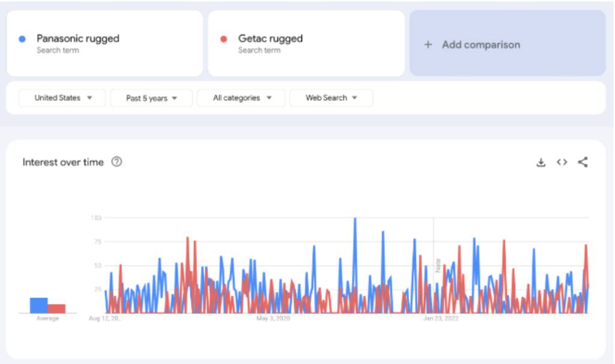The height and width of the screenshot is (364, 615).
Task: Edit the Panasonic rugged search term
Action: point(105,43)
